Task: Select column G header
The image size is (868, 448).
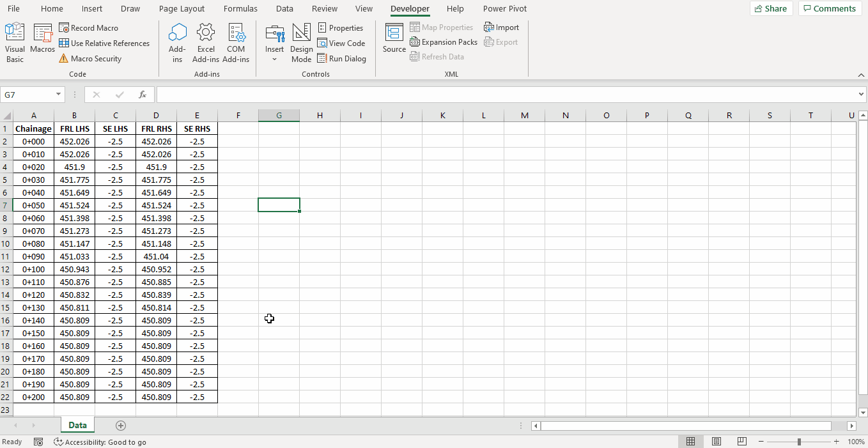Action: pos(279,116)
